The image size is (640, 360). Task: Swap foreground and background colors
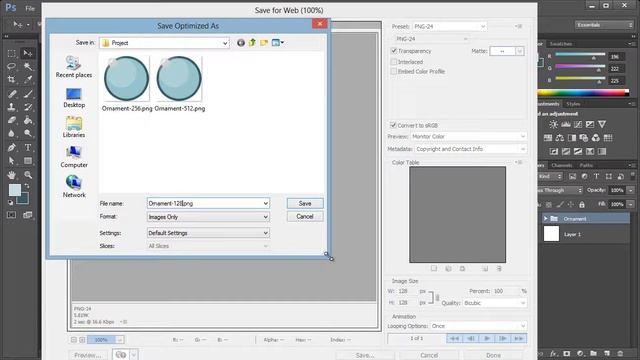27,186
